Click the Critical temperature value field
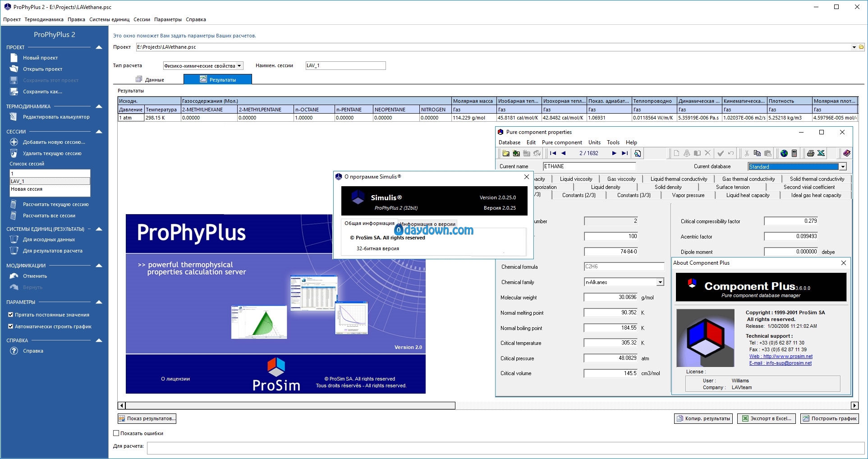868x459 pixels. pos(611,343)
